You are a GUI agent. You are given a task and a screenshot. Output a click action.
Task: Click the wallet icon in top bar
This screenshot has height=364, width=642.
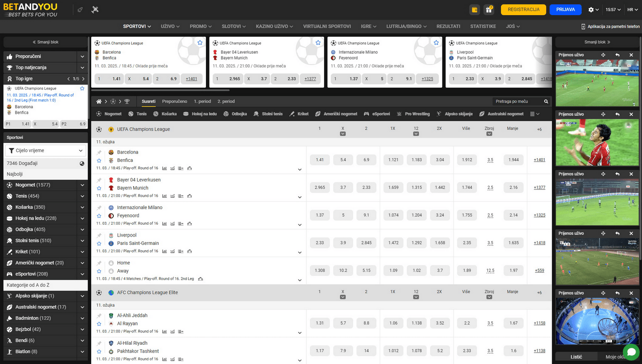click(x=475, y=10)
